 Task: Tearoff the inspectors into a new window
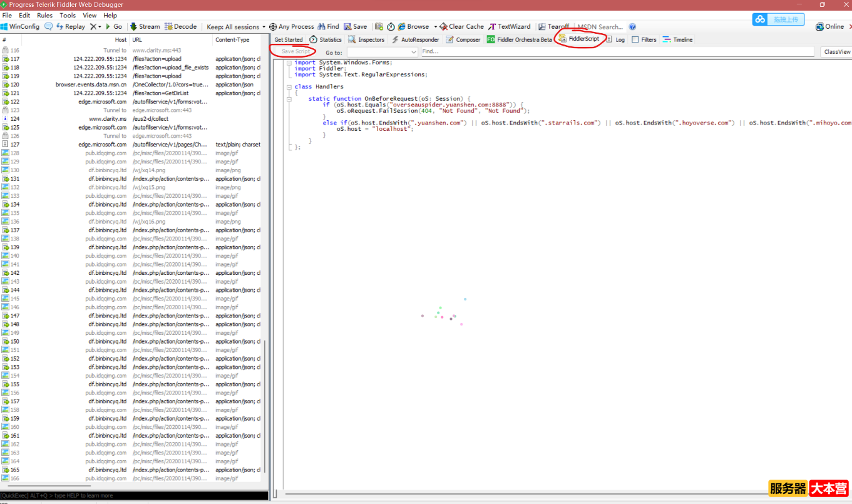click(x=553, y=27)
